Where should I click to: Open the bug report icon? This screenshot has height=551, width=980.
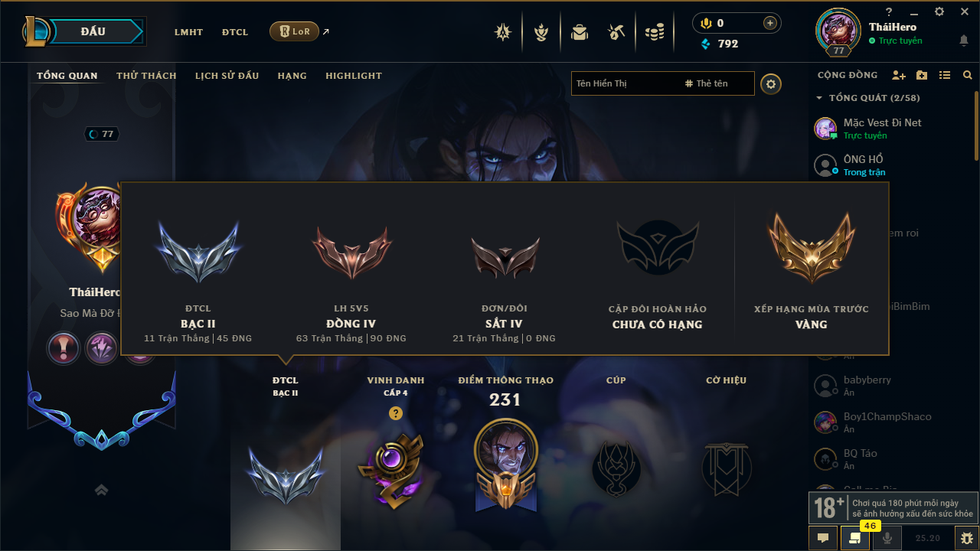point(967,538)
